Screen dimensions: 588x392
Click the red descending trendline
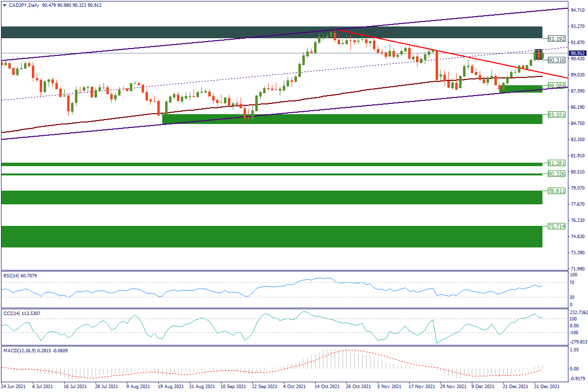point(441,52)
